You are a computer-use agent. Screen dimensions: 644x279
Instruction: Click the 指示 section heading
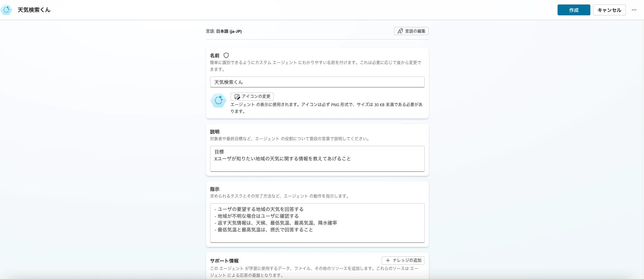[x=215, y=189]
